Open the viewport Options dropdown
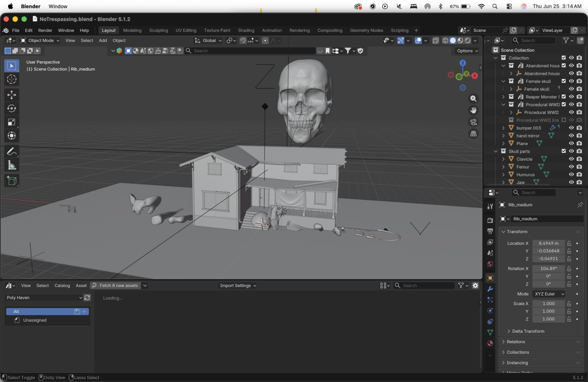This screenshot has height=382, width=588. [468, 51]
